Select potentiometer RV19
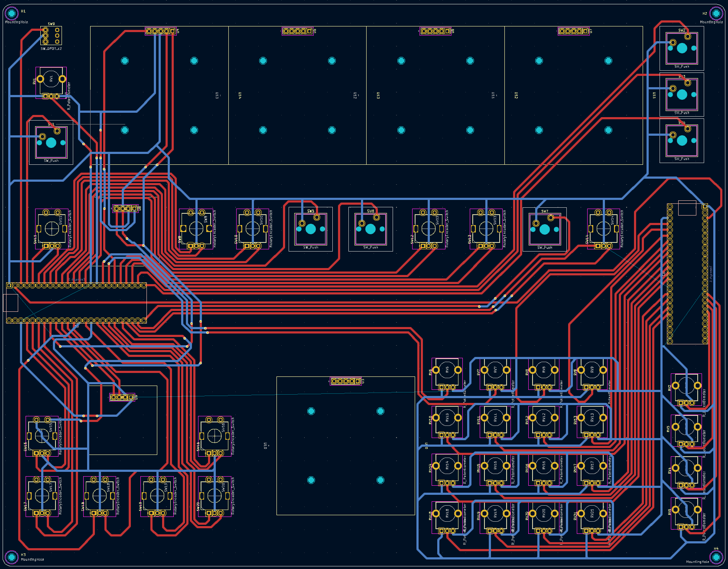 [x=495, y=518]
